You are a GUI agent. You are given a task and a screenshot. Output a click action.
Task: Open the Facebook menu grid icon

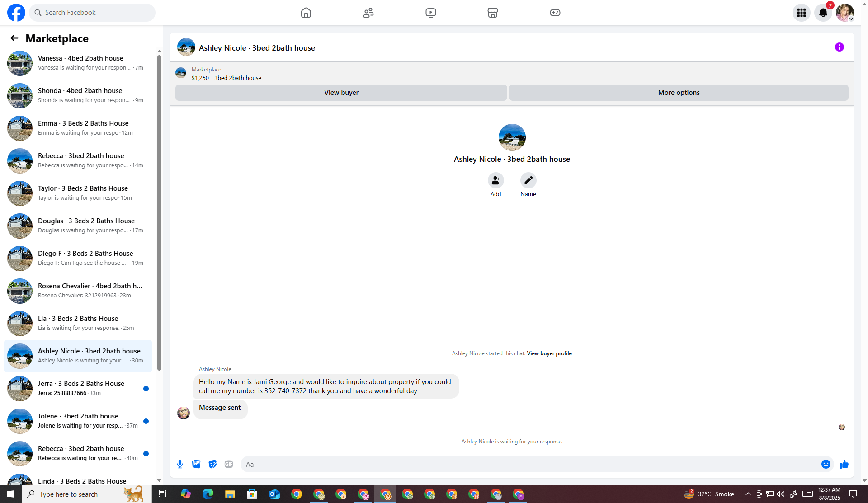(x=801, y=13)
